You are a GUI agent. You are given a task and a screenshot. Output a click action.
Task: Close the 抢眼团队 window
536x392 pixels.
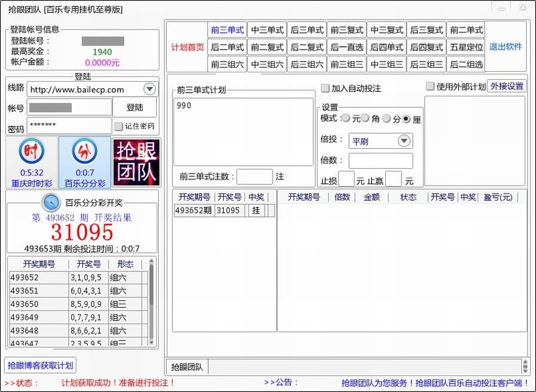click(x=524, y=7)
